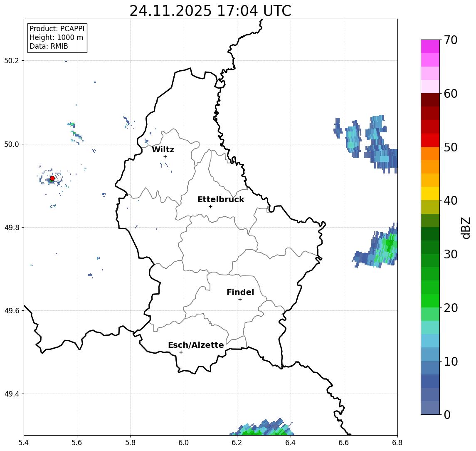
Task: Click the 5.6 longitude tick label
Action: (x=77, y=443)
